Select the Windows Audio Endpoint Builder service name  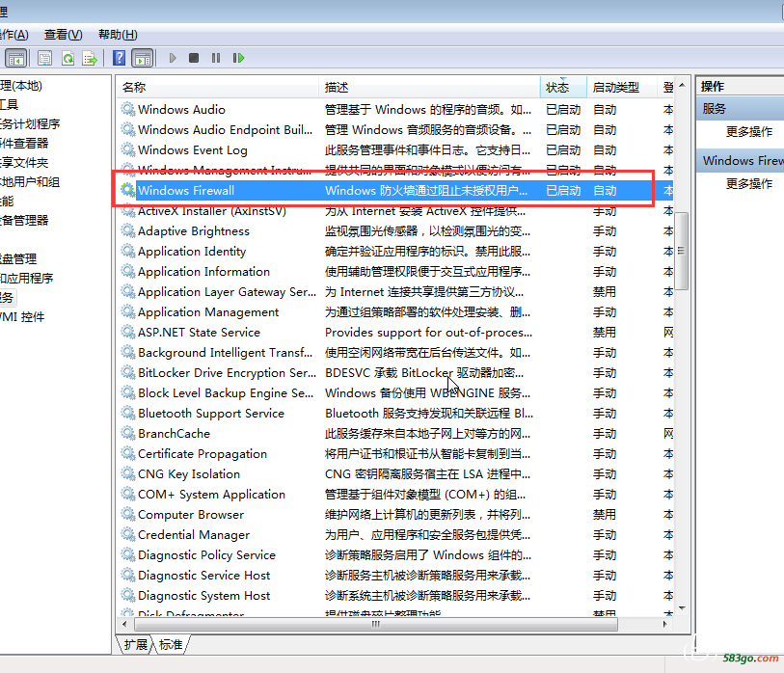click(225, 129)
